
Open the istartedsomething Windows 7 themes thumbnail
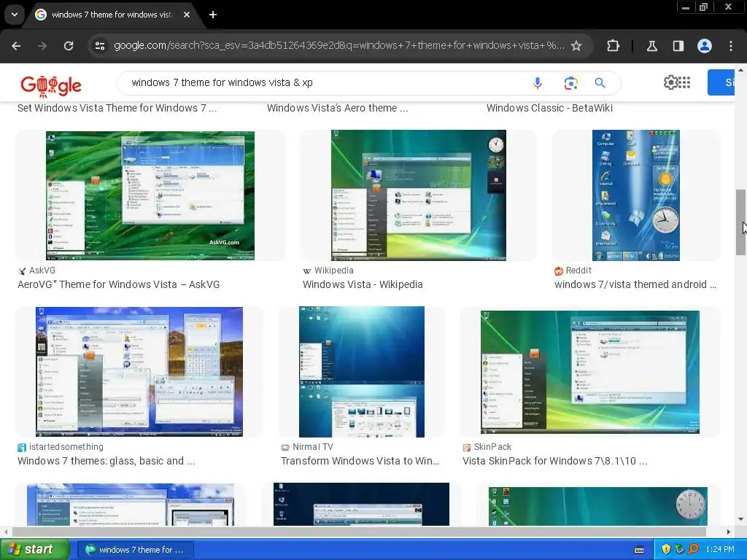pos(139,371)
